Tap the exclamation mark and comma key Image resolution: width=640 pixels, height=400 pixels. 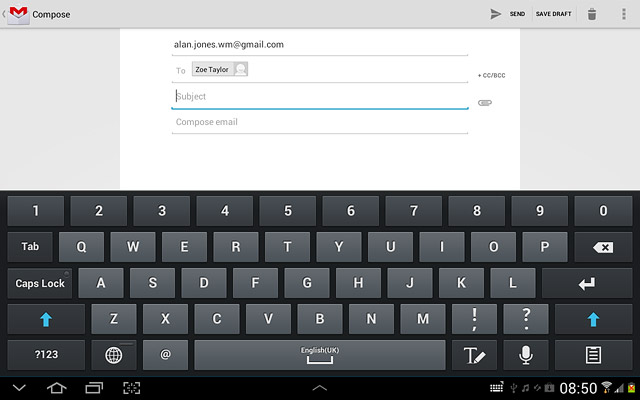pos(474,319)
